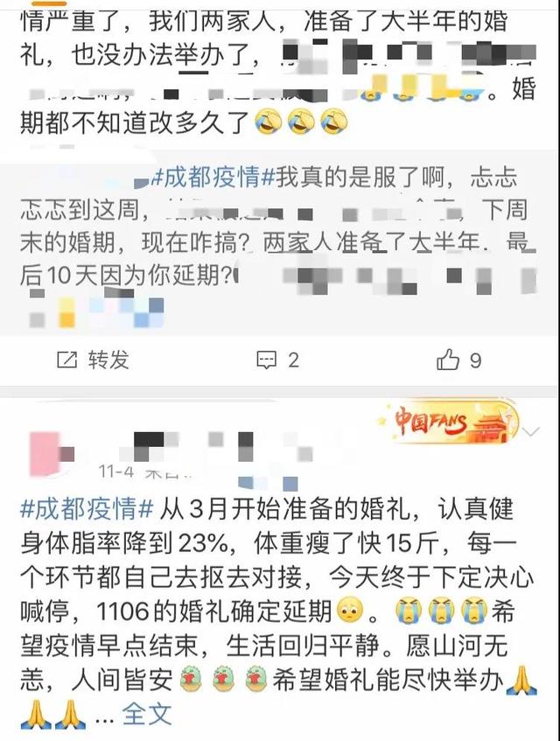Expand the full post via 全文
This screenshot has width=560, height=741.
point(147,714)
